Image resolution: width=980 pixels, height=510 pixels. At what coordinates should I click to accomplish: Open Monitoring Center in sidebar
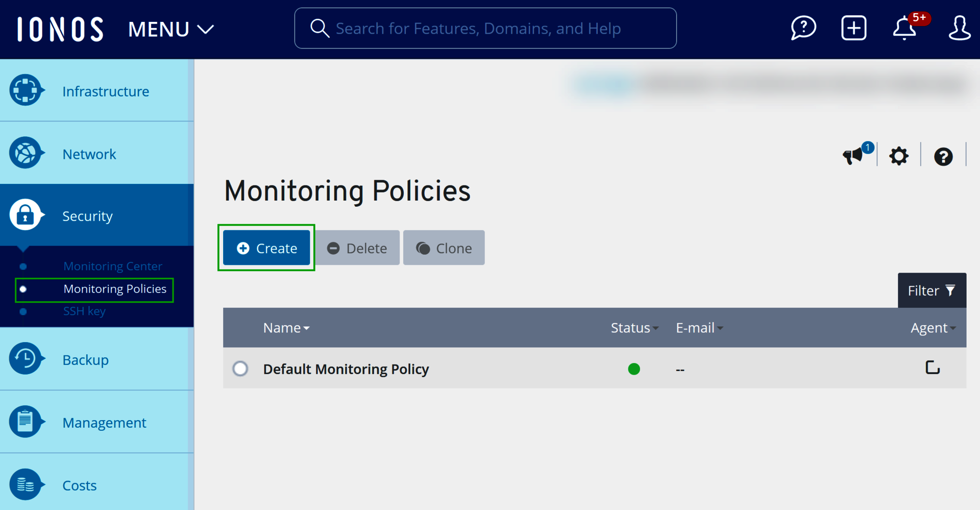coord(112,266)
